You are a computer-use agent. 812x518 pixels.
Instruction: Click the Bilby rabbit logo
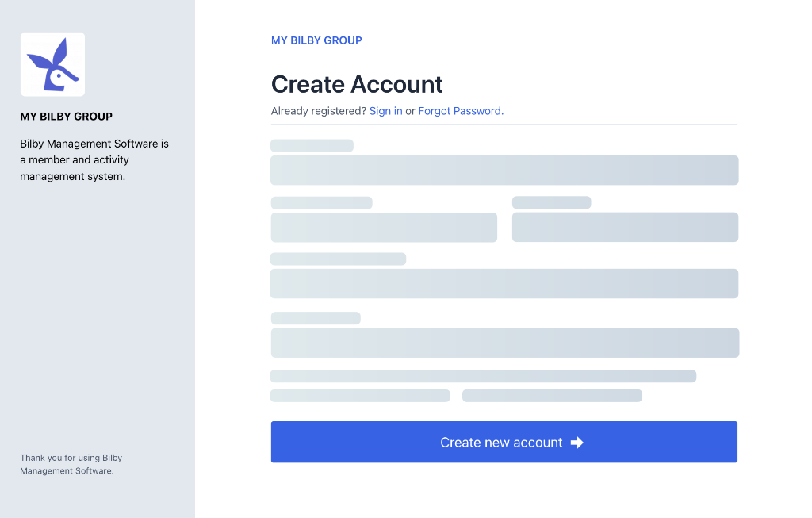pyautogui.click(x=52, y=63)
